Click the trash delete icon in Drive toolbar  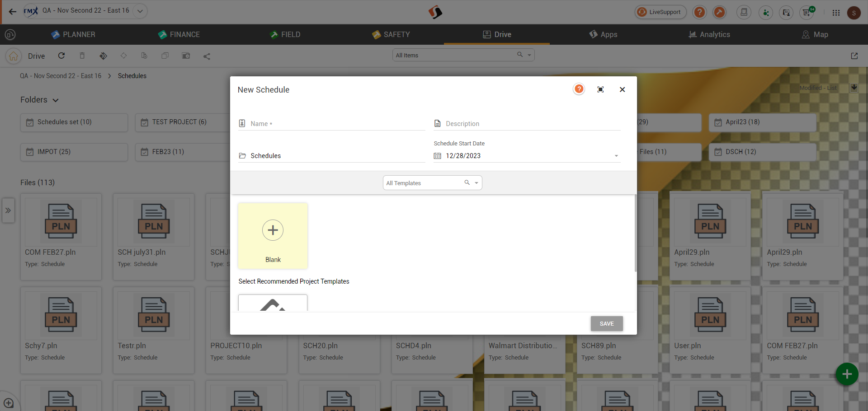coord(82,56)
